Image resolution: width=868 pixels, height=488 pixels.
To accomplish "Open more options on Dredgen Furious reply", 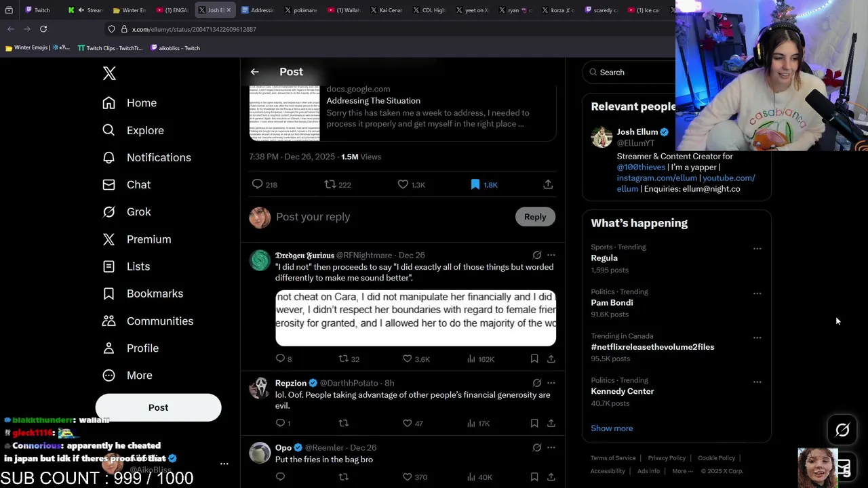I will (551, 256).
